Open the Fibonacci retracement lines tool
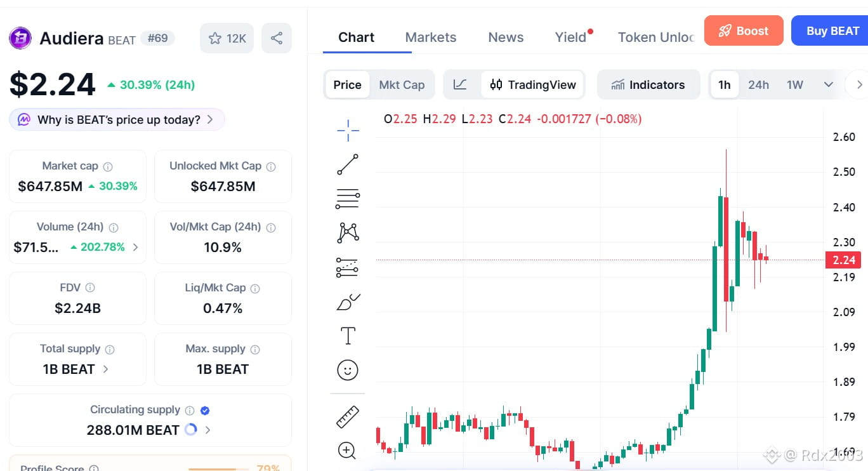The width and height of the screenshot is (868, 471). coord(348,199)
